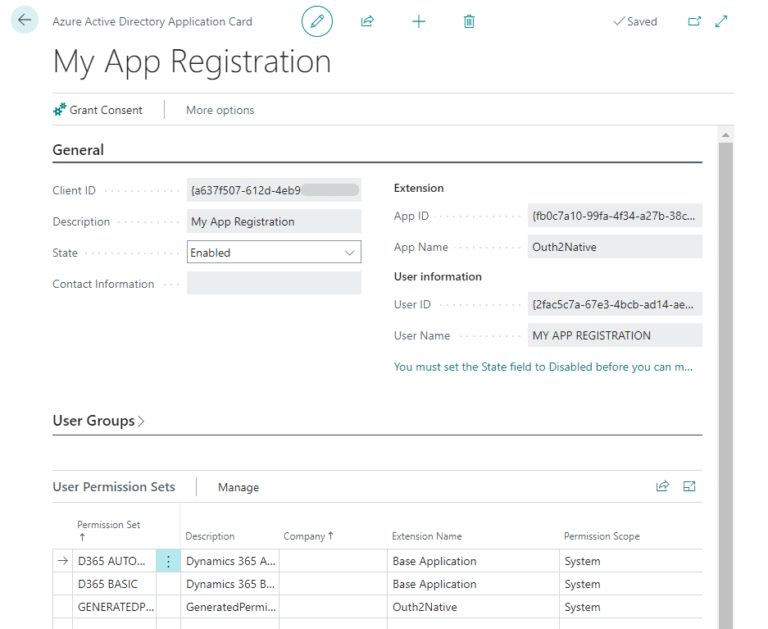
Task: Click Azure Active Directory Application Card caption
Action: [152, 22]
